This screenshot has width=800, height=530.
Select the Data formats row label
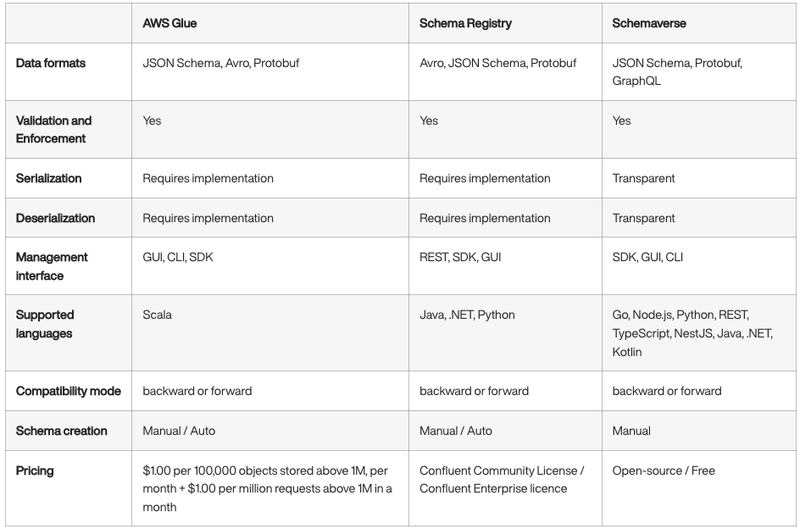[50, 64]
